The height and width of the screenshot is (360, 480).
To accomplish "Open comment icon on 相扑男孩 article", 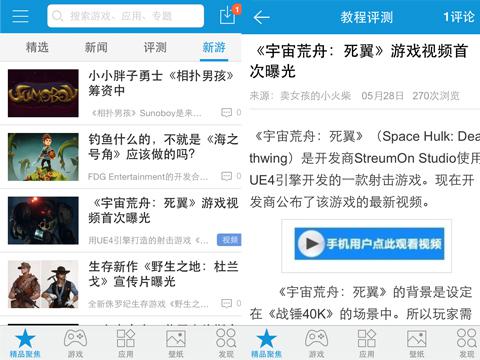I will (x=227, y=113).
